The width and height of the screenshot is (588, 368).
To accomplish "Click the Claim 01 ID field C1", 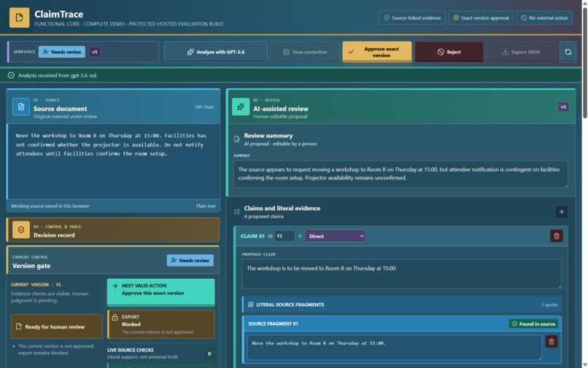I will tap(285, 236).
